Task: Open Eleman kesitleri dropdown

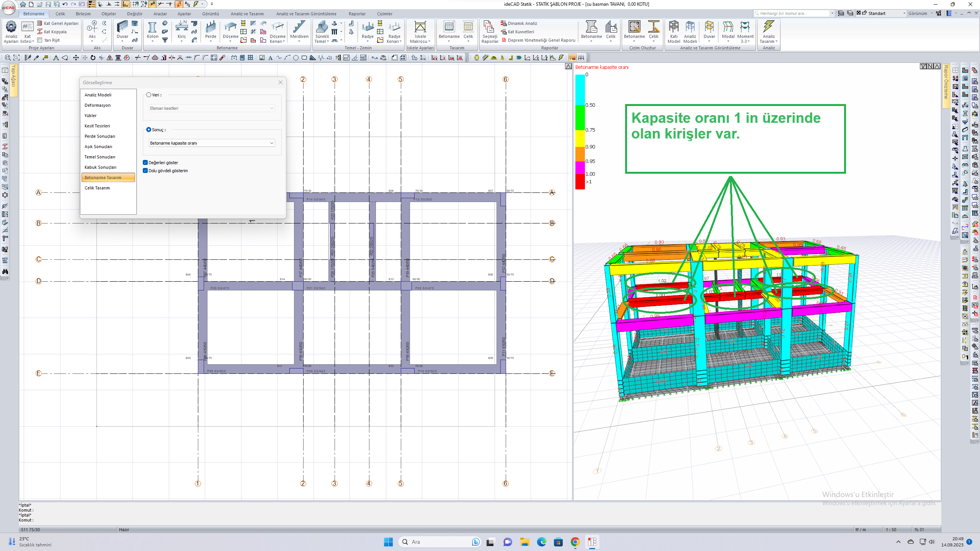Action: [x=212, y=108]
